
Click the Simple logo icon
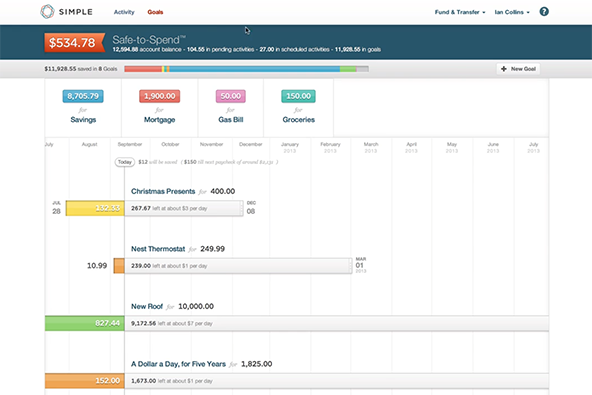[48, 12]
